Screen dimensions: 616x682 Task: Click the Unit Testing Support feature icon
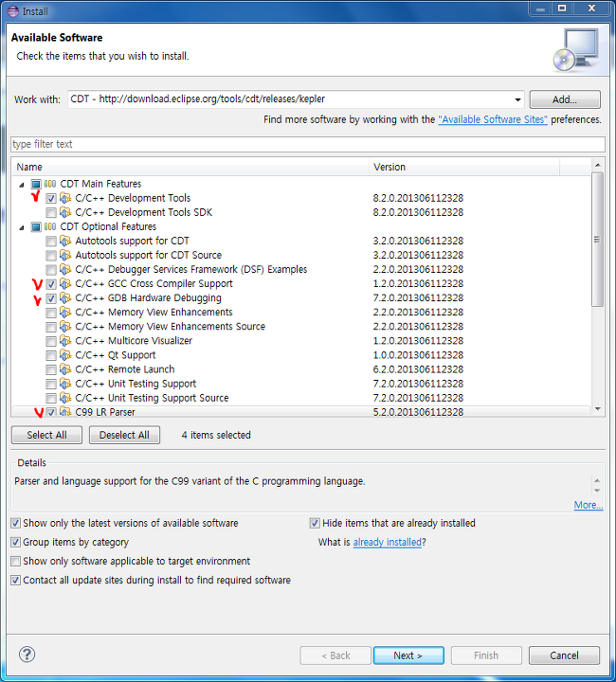click(65, 384)
